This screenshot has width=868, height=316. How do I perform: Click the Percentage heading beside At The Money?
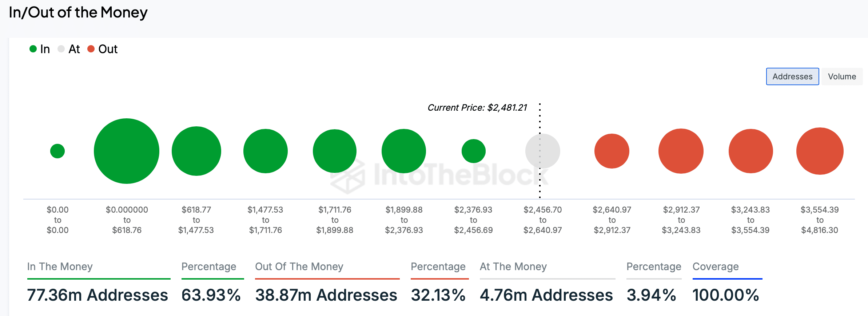pos(654,266)
